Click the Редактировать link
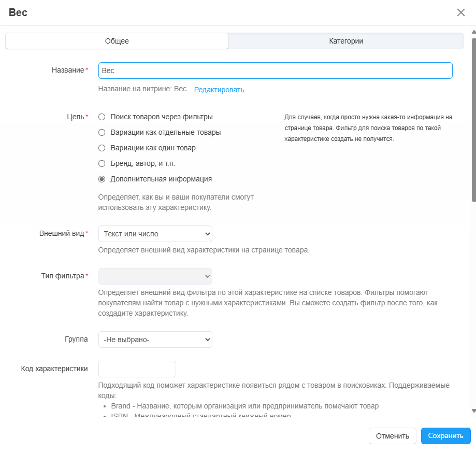The image size is (476, 452). (219, 90)
